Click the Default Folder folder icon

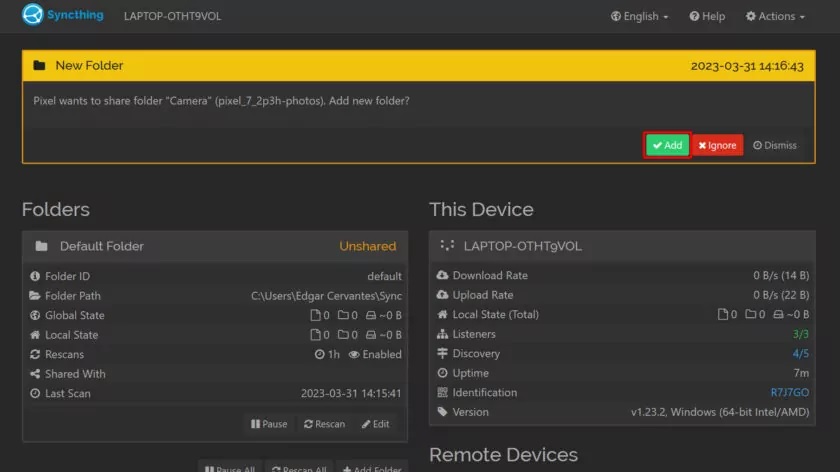pos(41,246)
